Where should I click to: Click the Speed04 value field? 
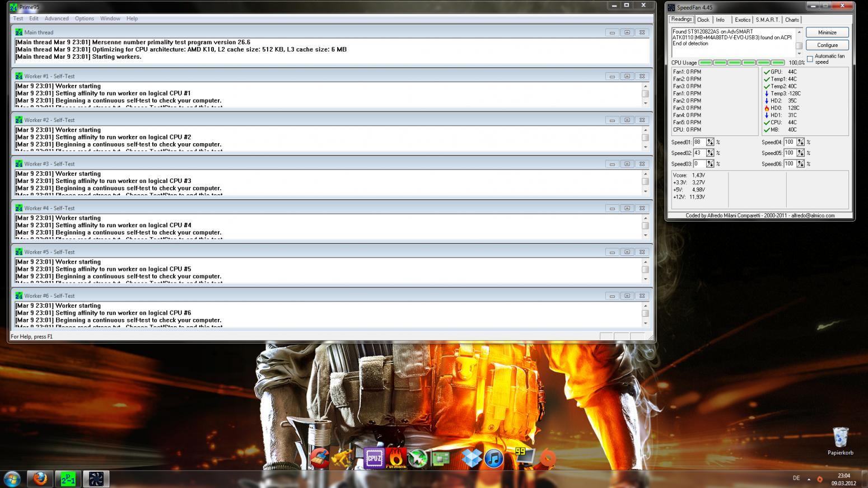click(790, 142)
